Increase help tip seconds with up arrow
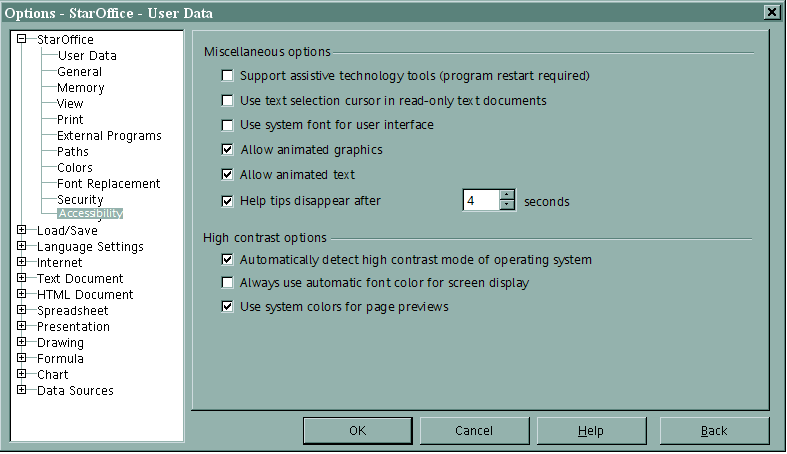This screenshot has height=454, width=787. 507,195
